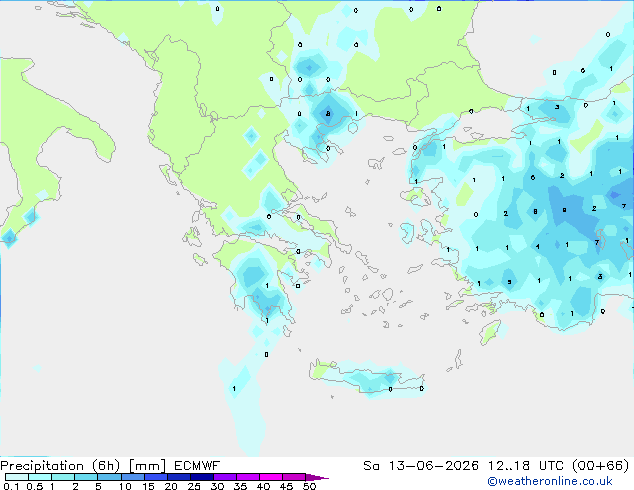Click the 0.1 mm legend swatch
634x490 pixels.
click(17, 477)
